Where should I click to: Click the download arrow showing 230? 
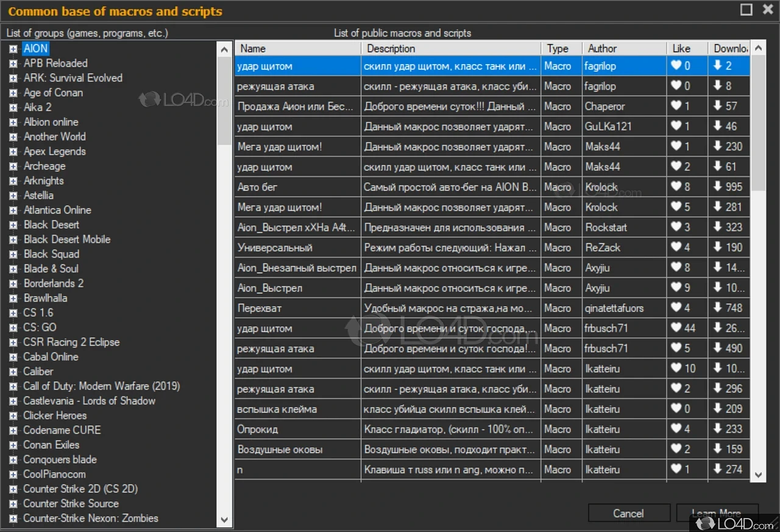pos(718,146)
